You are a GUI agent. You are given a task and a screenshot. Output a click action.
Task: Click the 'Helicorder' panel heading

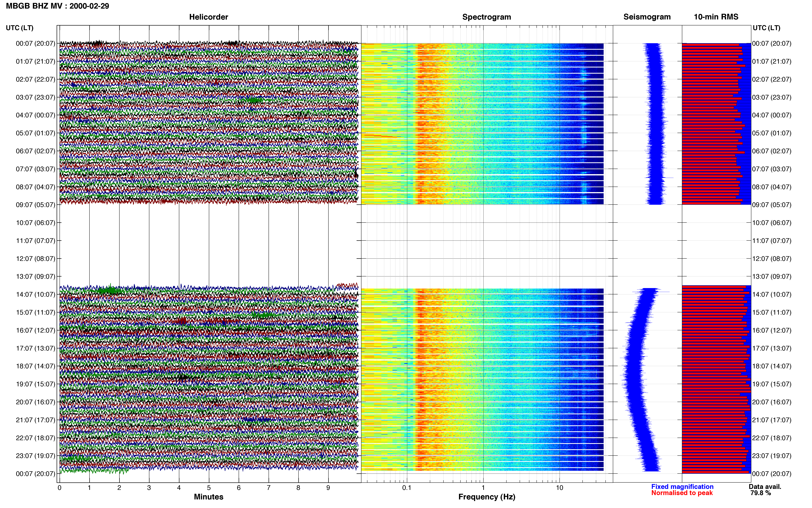[x=209, y=17]
